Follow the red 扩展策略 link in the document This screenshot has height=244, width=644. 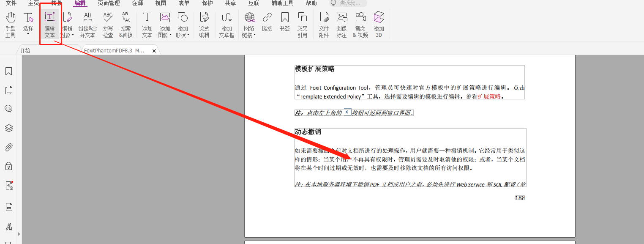[489, 96]
